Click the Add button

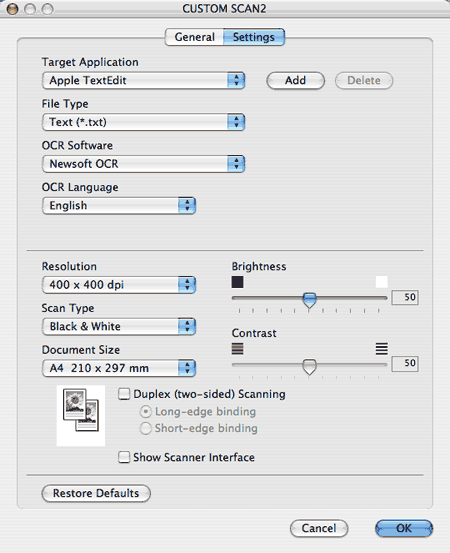[295, 80]
